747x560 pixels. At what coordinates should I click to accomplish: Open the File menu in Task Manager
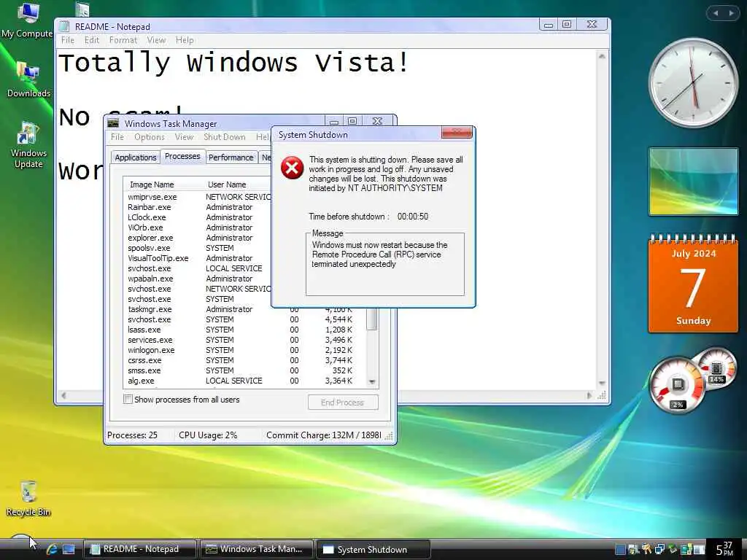tap(117, 136)
